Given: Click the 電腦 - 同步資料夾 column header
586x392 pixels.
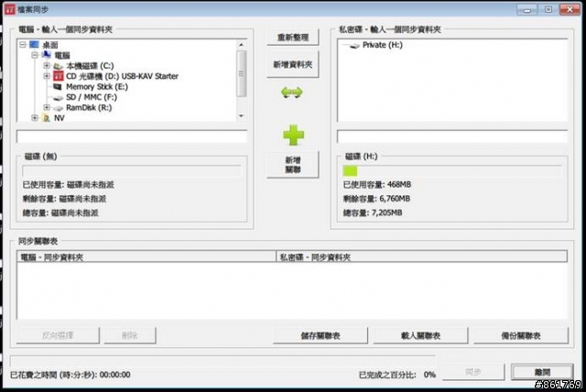Looking at the screenshot, I should tap(146, 256).
